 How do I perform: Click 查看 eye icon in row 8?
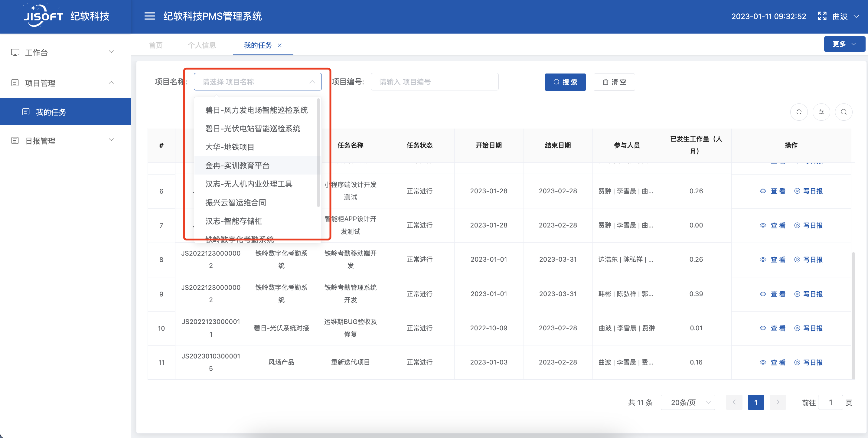pyautogui.click(x=763, y=260)
